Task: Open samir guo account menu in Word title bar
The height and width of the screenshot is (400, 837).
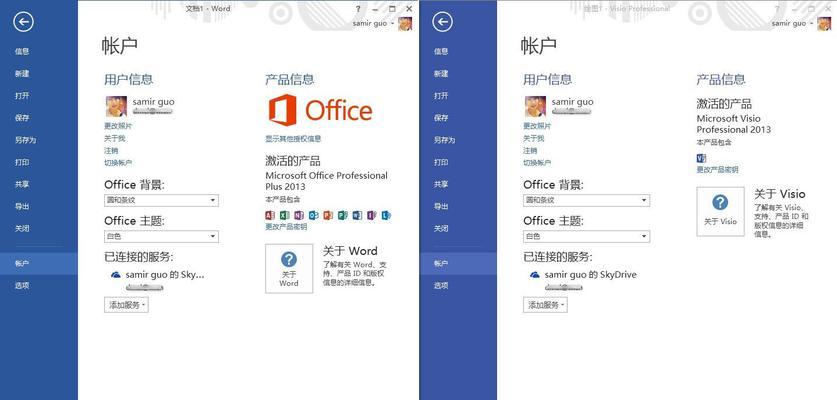Action: point(374,23)
